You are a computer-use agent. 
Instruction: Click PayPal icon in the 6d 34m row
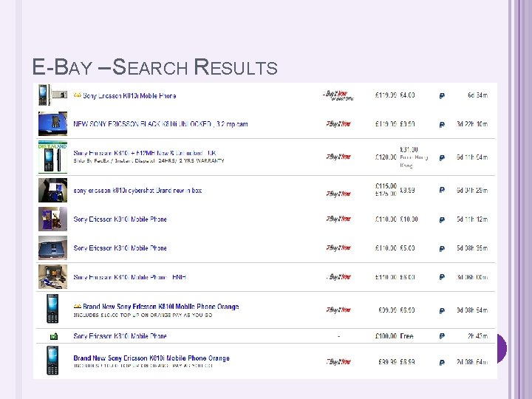[x=442, y=96]
